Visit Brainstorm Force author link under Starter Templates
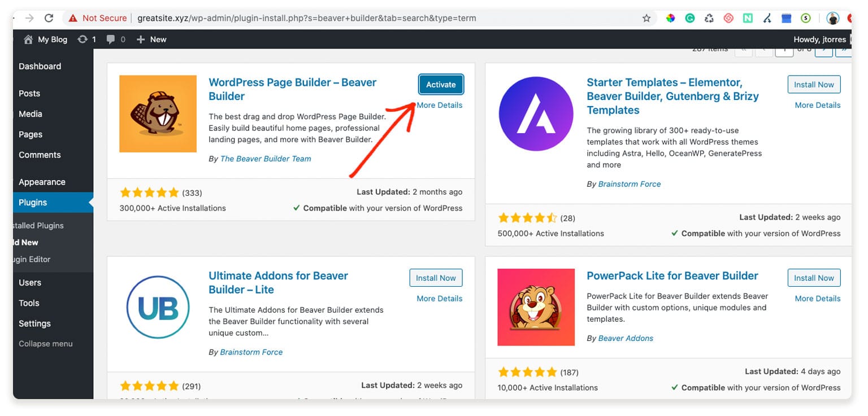This screenshot has height=416, width=868. point(630,184)
